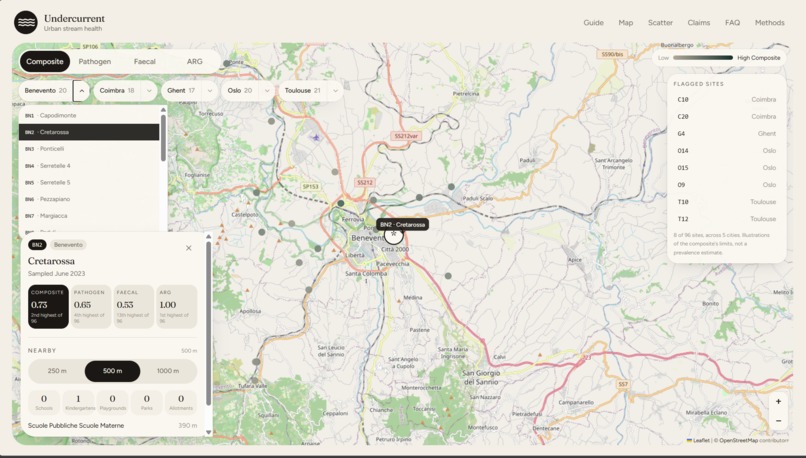Open flagged site G4 Ghent
This screenshot has width=806, height=458.
pos(726,134)
